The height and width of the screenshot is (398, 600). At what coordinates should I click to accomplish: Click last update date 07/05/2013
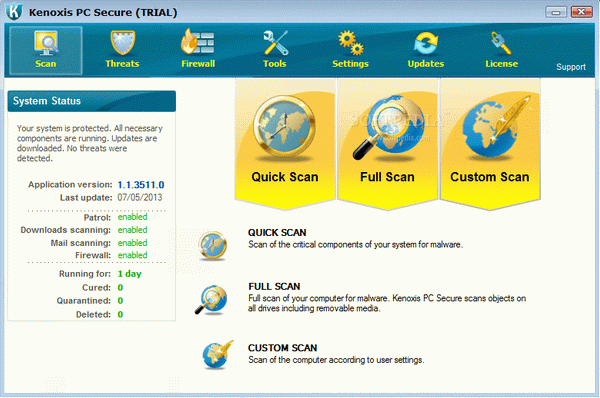click(140, 197)
